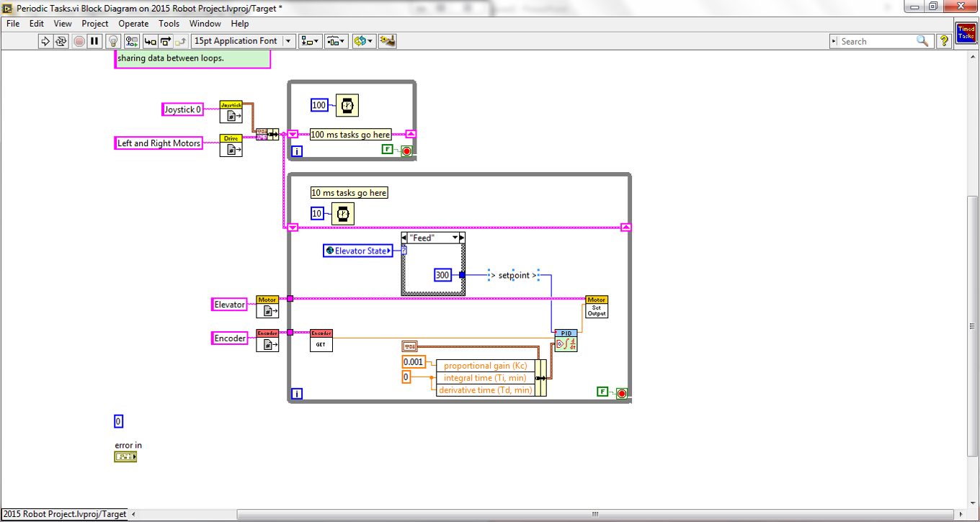Image resolution: width=980 pixels, height=522 pixels.
Task: Toggle the False constant in the 10 ms loop
Action: [x=602, y=391]
